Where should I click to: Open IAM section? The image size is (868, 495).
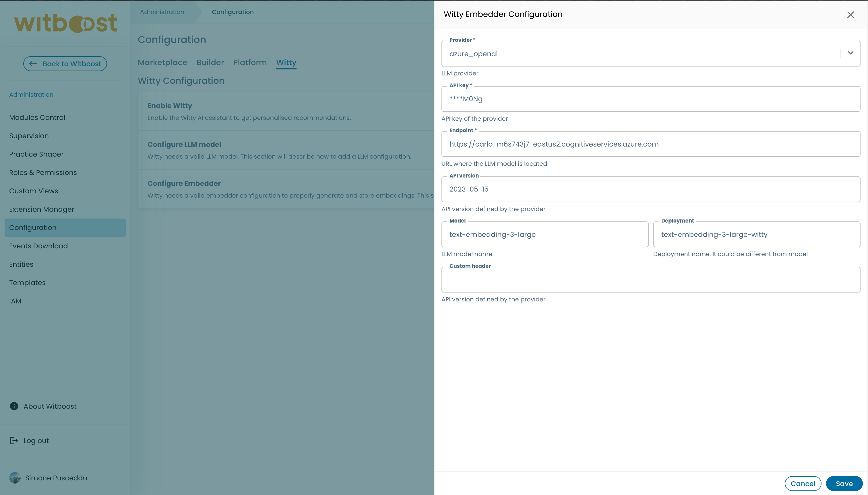(65, 301)
